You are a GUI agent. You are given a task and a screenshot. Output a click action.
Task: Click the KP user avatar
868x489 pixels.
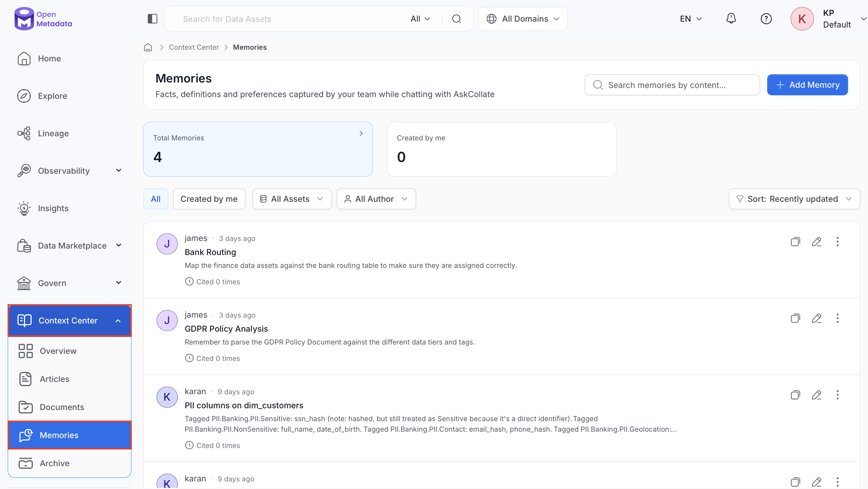(x=802, y=19)
